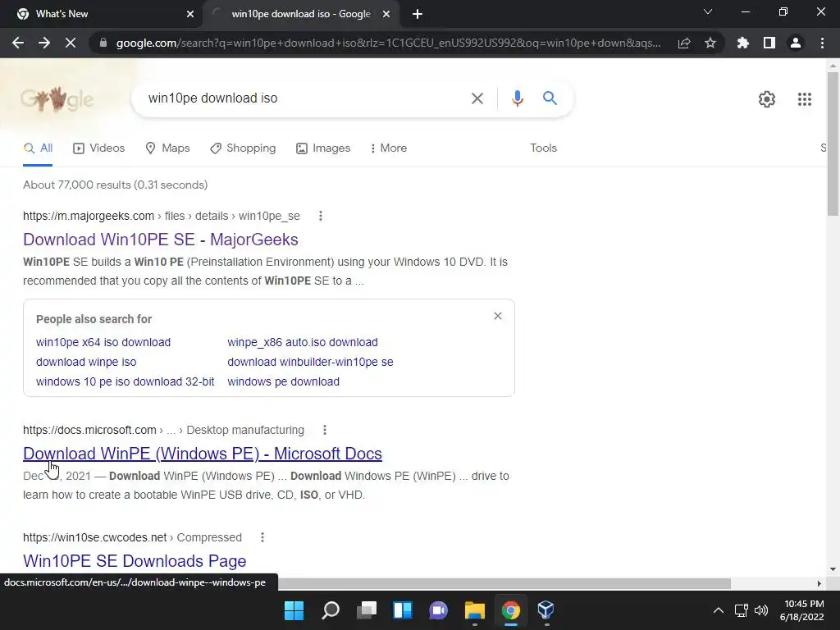The height and width of the screenshot is (630, 840).
Task: Open VirtualBox from the taskbar
Action: 546,610
